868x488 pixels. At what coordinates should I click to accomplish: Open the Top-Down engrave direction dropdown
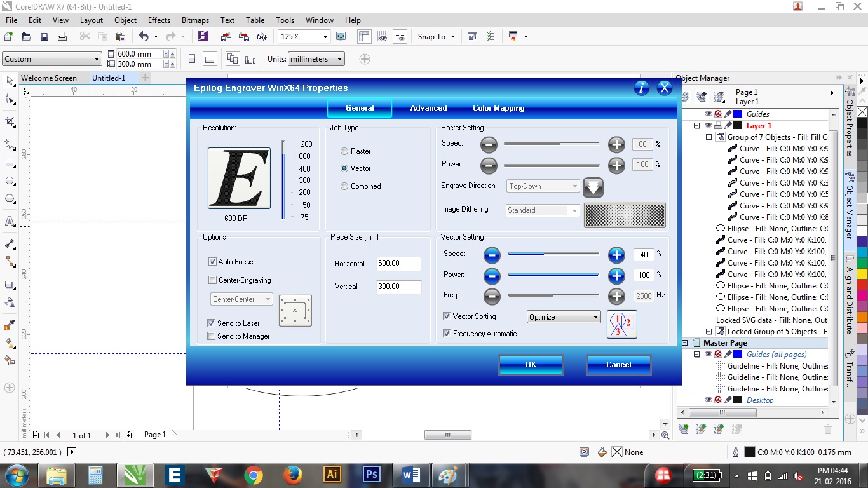[543, 186]
